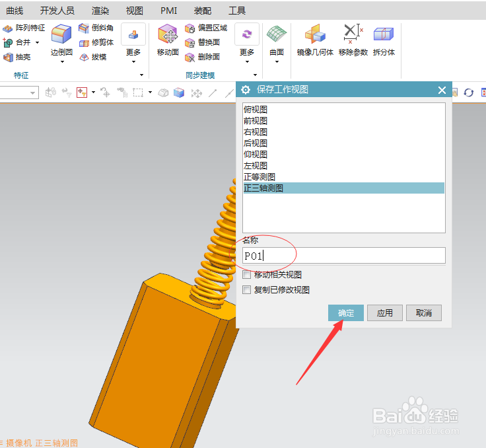Viewport: 486px width, 448px height.
Task: Select the Split Body (拆分体) tool
Action: click(384, 40)
